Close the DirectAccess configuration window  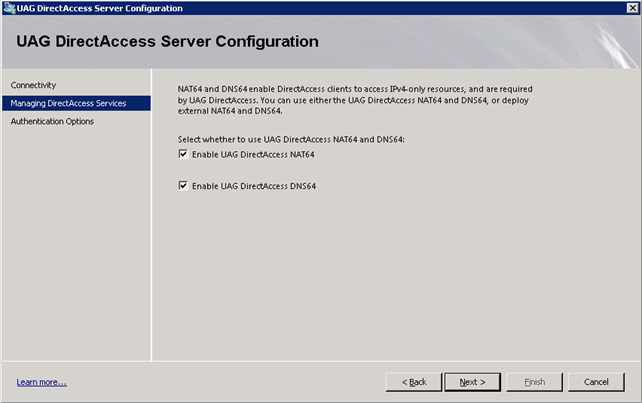pyautogui.click(x=633, y=8)
